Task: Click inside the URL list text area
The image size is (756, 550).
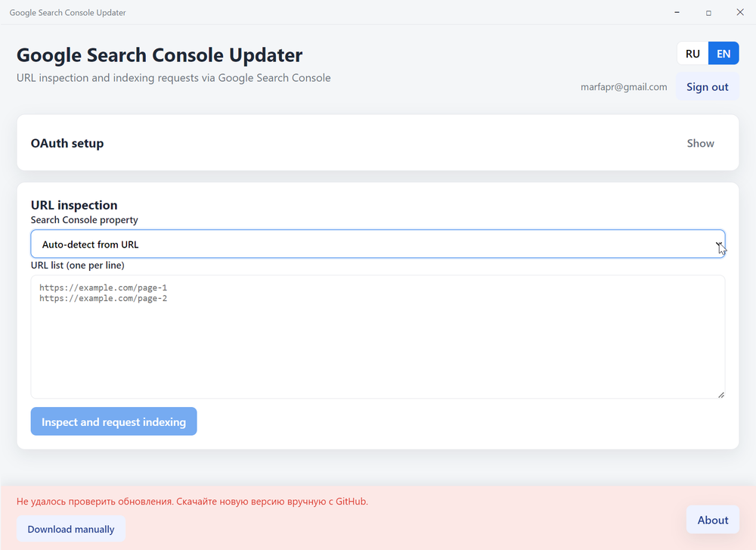Action: pyautogui.click(x=378, y=337)
